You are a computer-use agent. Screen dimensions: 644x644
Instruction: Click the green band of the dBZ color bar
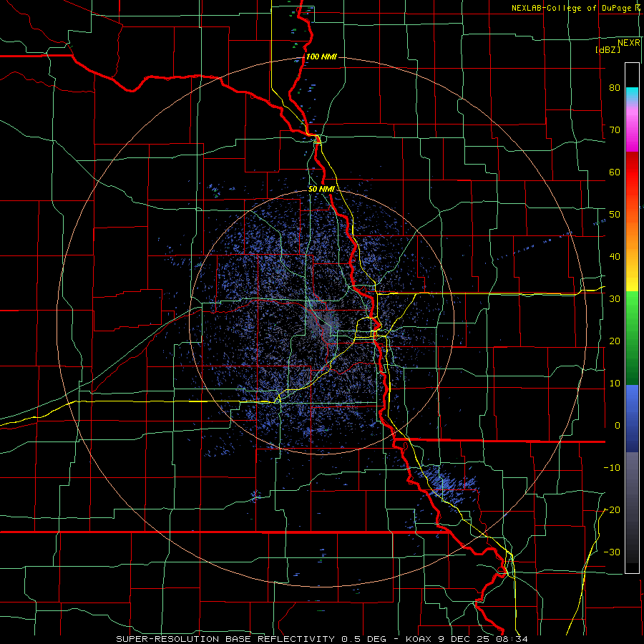[632, 338]
